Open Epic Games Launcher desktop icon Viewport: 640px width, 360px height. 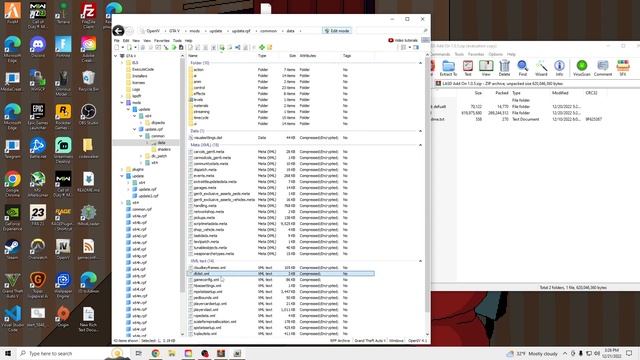(x=38, y=116)
